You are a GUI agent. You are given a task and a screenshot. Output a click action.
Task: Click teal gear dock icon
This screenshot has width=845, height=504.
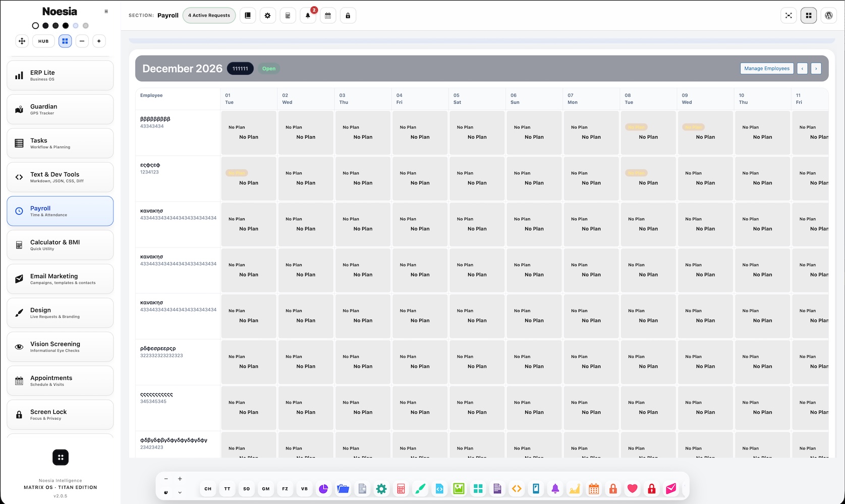pyautogui.click(x=381, y=488)
